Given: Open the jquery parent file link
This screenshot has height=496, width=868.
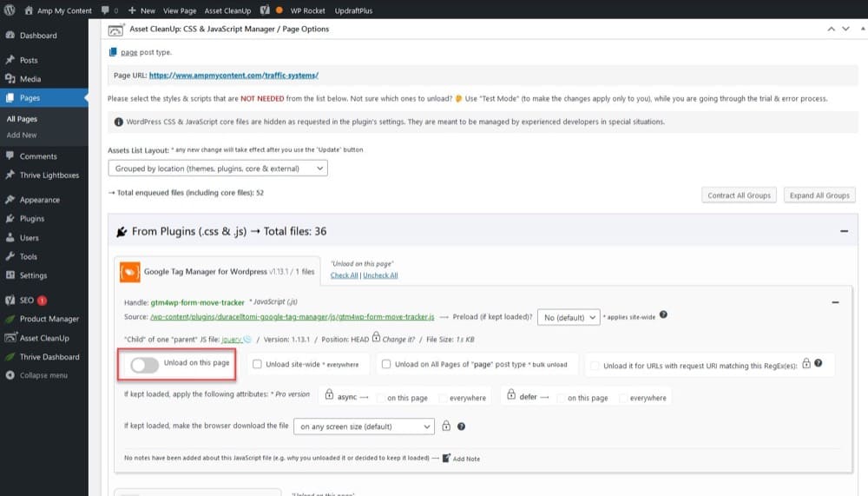Looking at the screenshot, I should 232,339.
